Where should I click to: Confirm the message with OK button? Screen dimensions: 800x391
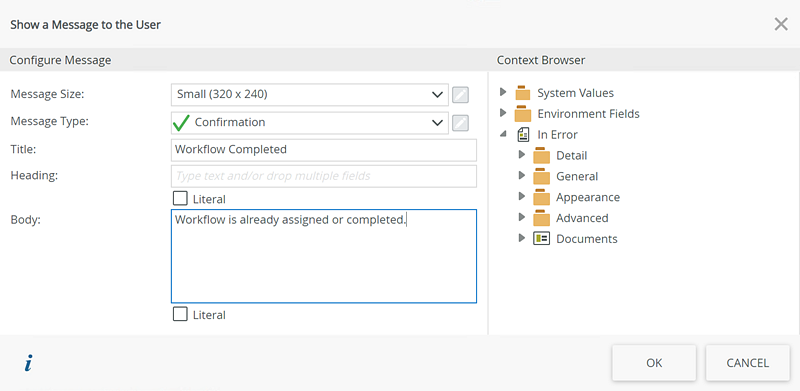click(x=654, y=363)
